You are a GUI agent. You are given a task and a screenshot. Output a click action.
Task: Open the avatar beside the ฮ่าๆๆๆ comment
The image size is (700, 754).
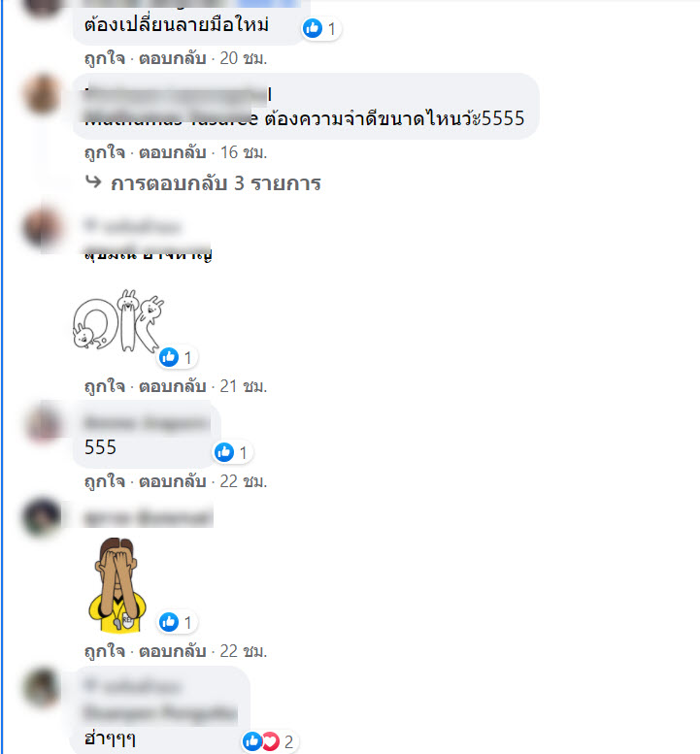(x=43, y=688)
